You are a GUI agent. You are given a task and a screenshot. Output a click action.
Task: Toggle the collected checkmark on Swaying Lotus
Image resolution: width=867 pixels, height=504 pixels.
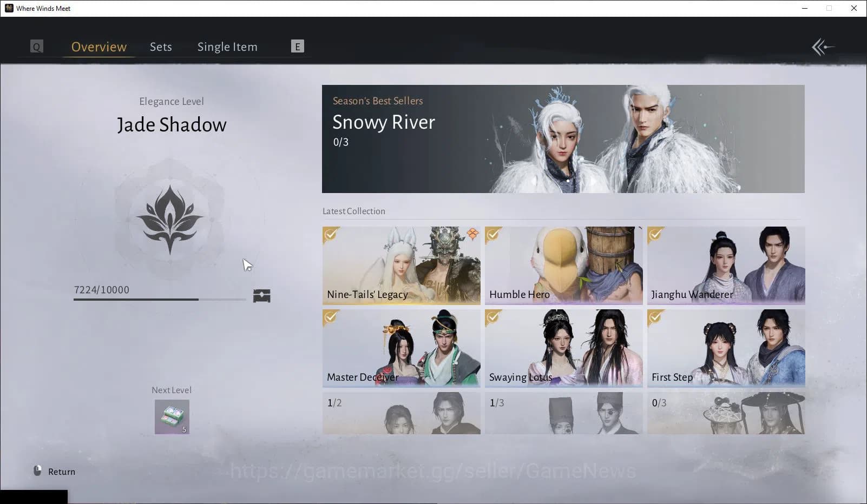click(x=493, y=317)
